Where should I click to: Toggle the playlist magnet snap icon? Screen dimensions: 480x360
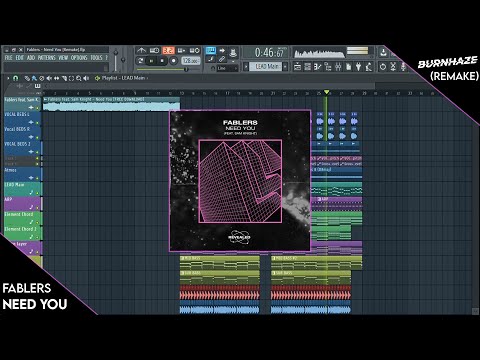[x=15, y=78]
